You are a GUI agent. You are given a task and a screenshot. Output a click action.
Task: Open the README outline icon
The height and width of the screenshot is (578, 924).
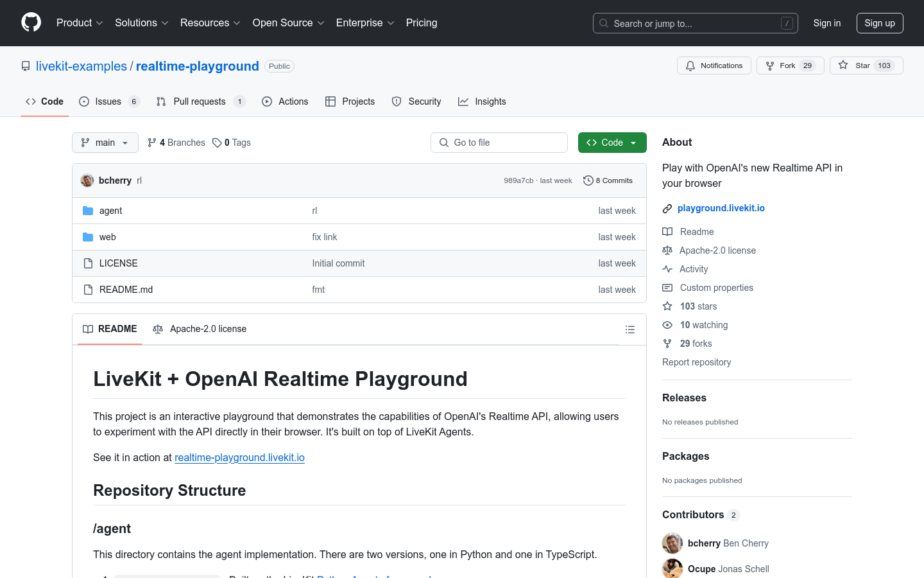630,329
